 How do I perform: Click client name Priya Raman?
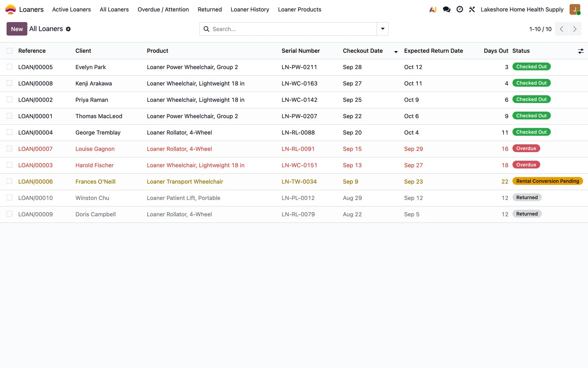click(x=91, y=100)
